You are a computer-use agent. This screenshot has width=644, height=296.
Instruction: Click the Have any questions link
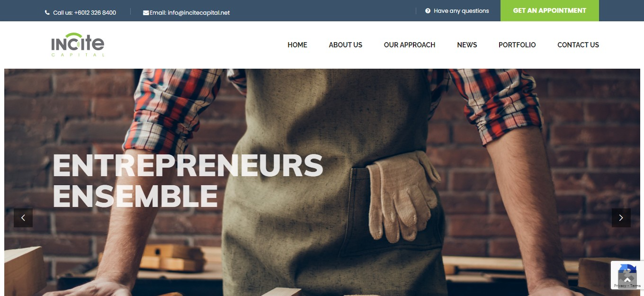point(461,10)
